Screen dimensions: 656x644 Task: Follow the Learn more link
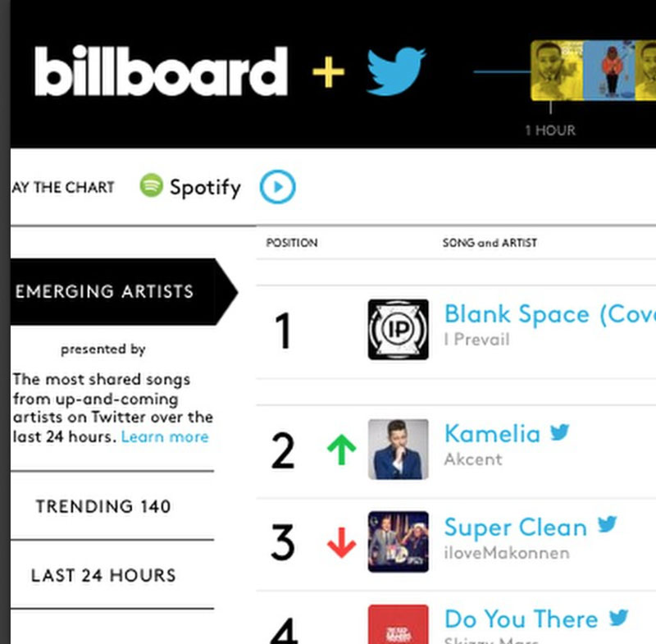tap(165, 437)
